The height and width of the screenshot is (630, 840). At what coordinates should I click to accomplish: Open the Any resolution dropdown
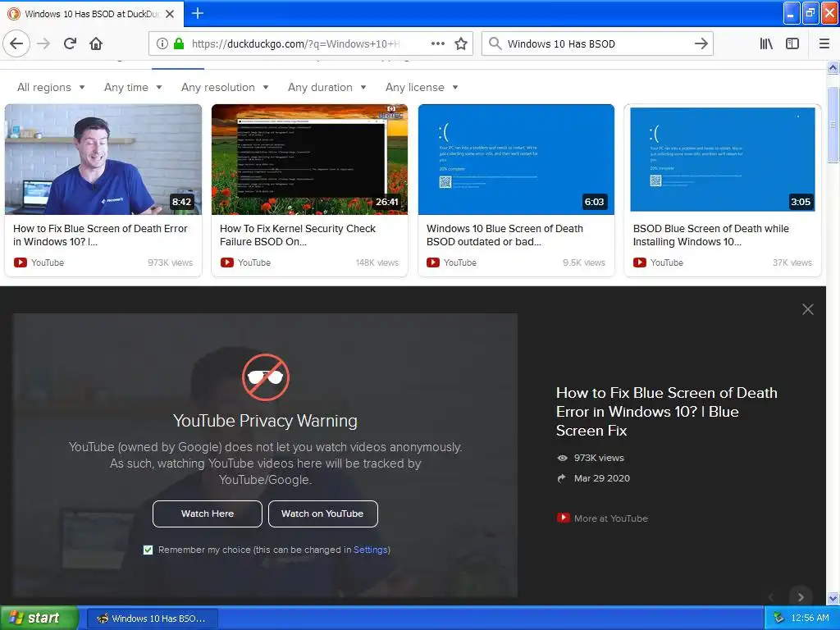[x=225, y=87]
